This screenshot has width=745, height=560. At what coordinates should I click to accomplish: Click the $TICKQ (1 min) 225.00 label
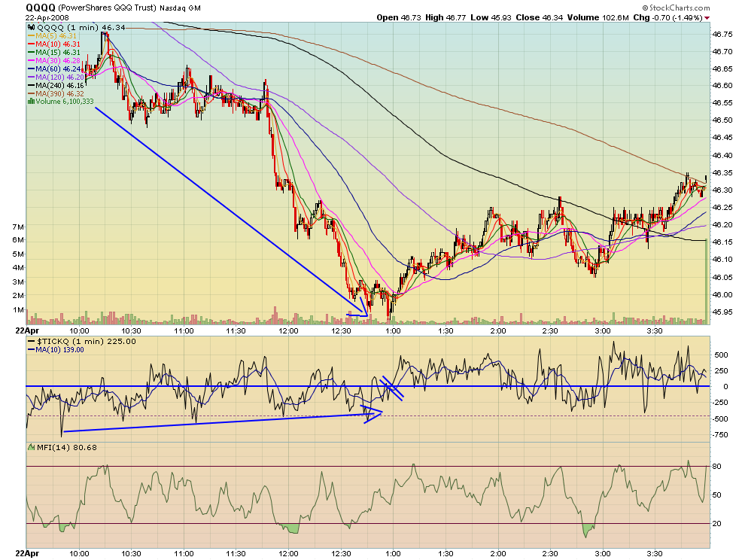point(87,341)
